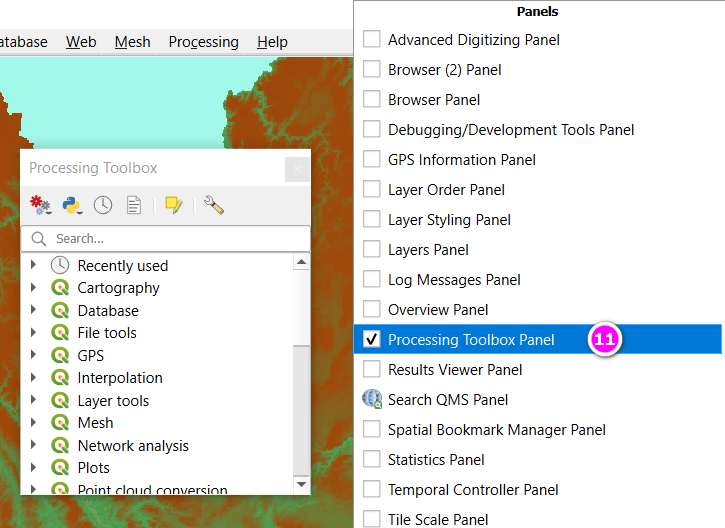Image resolution: width=725 pixels, height=528 pixels.
Task: Click the QGIS icon beside Plots
Action: click(x=60, y=467)
